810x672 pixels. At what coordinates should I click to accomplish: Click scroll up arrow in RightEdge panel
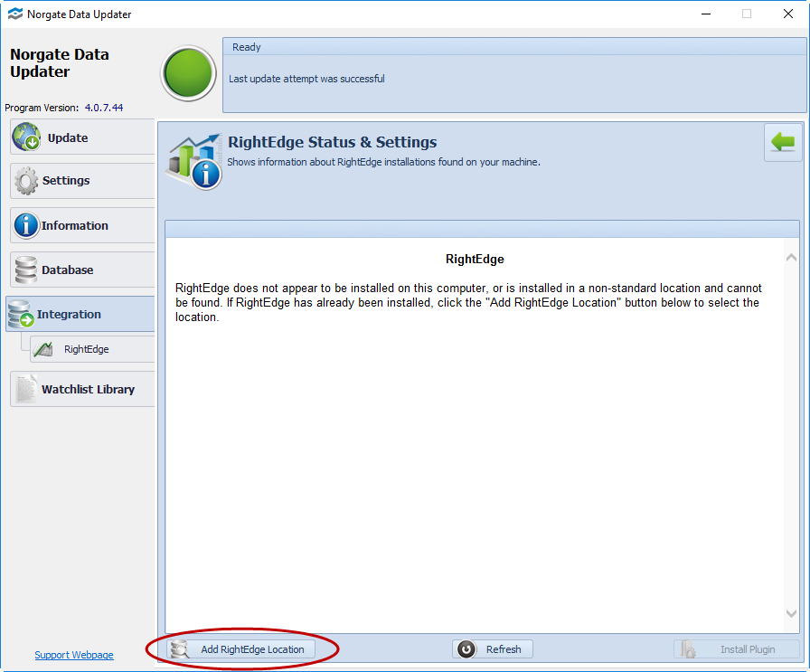(x=791, y=258)
